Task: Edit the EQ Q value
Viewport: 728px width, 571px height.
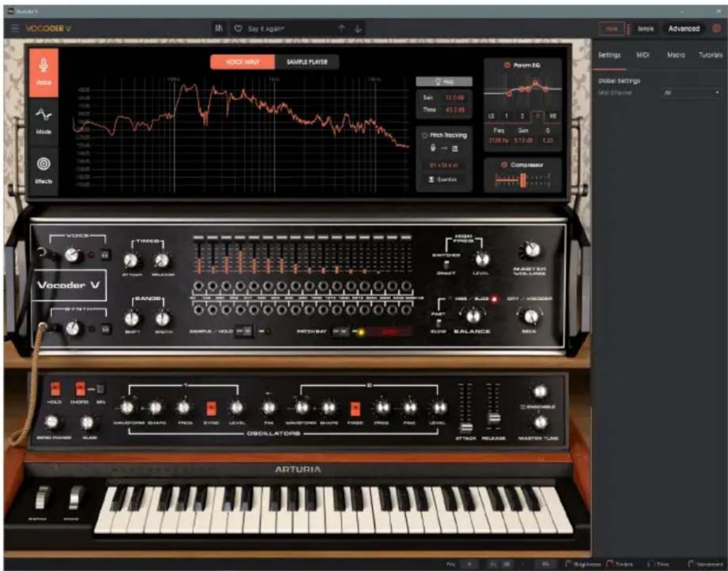Action: pyautogui.click(x=549, y=140)
